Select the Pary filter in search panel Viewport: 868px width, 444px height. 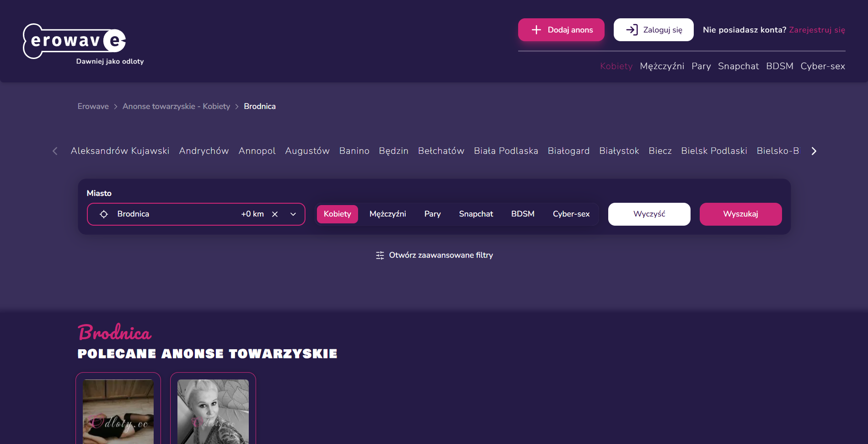click(433, 214)
